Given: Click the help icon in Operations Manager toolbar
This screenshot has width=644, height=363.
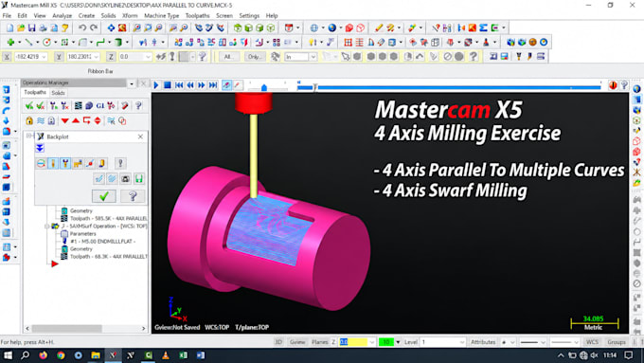Looking at the screenshot, I should [x=139, y=106].
